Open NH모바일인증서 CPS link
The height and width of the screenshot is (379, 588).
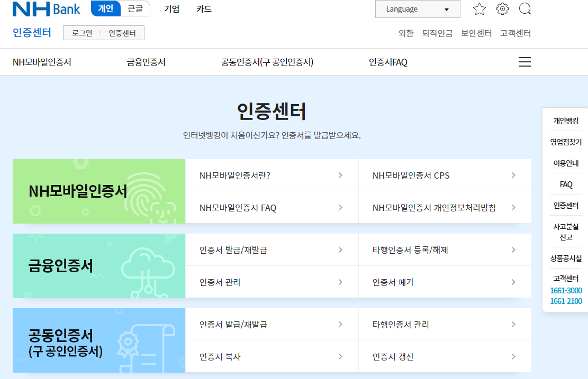pos(411,175)
